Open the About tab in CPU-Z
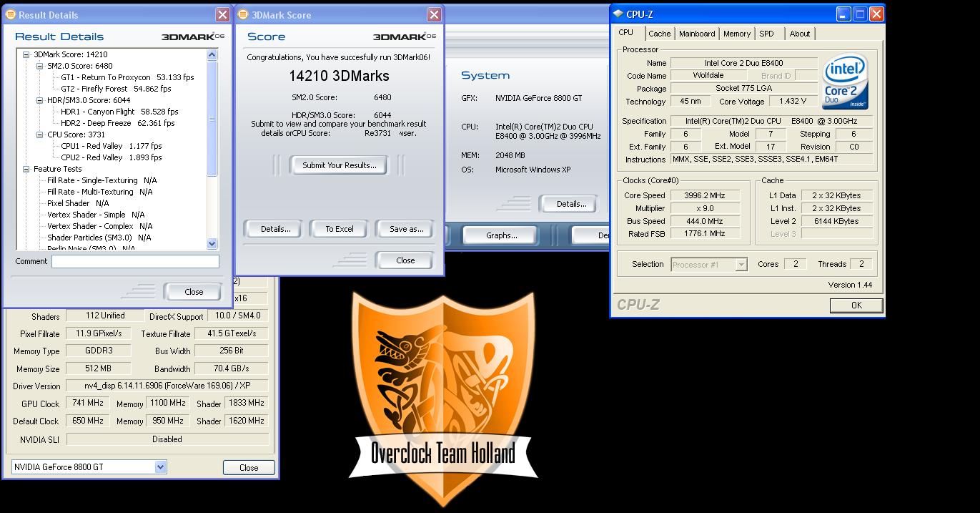 800,34
